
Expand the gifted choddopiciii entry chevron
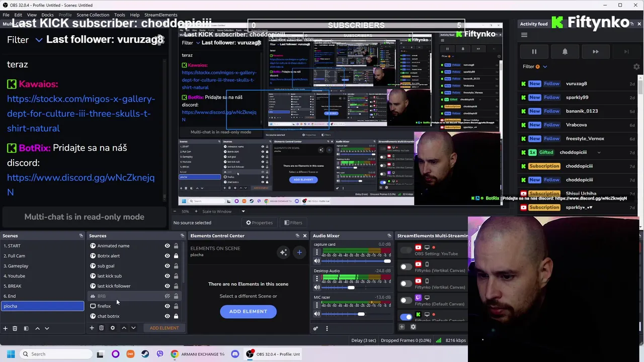(599, 152)
